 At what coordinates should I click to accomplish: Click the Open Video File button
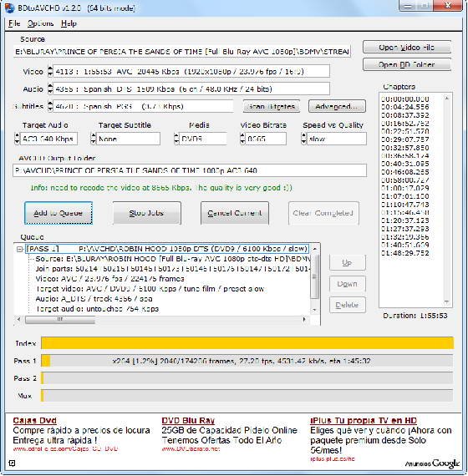[407, 48]
